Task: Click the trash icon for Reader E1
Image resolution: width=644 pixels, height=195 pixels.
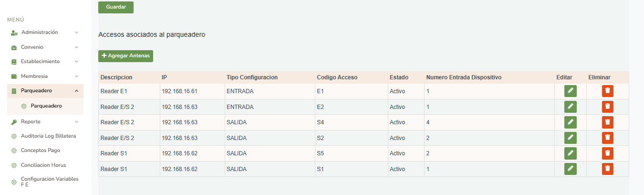Action: click(607, 91)
